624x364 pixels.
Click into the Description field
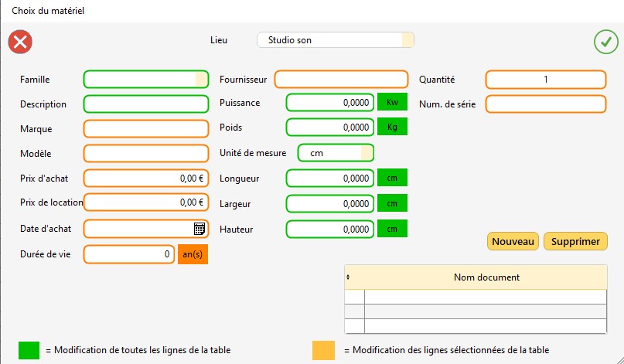tap(145, 104)
